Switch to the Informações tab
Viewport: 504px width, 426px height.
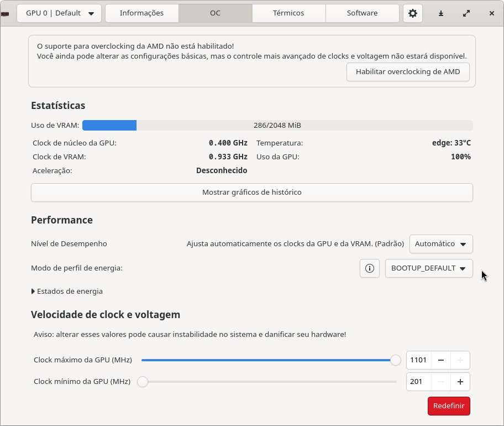coord(141,13)
